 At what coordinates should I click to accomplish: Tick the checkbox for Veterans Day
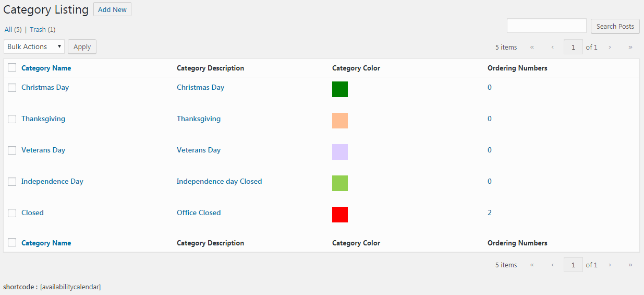tap(12, 150)
